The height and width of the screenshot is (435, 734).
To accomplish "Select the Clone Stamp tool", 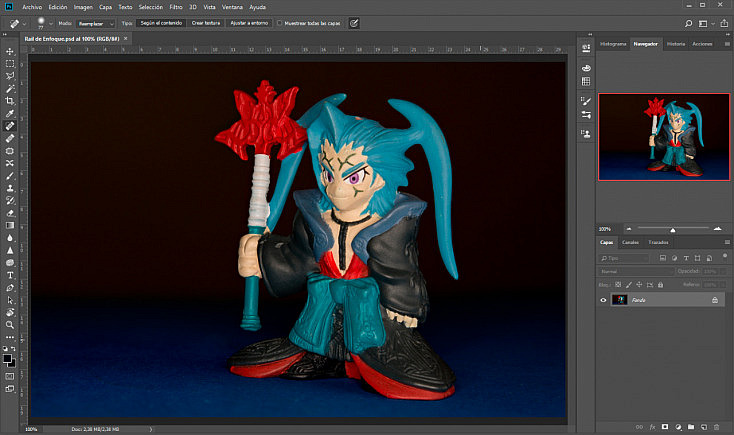I will tap(10, 188).
